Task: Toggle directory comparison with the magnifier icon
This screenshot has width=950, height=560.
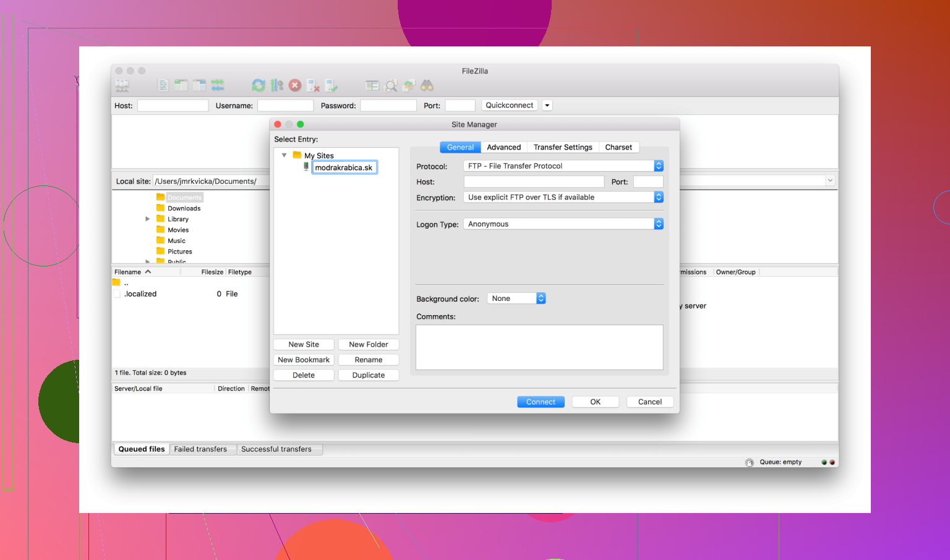Action: point(391,85)
